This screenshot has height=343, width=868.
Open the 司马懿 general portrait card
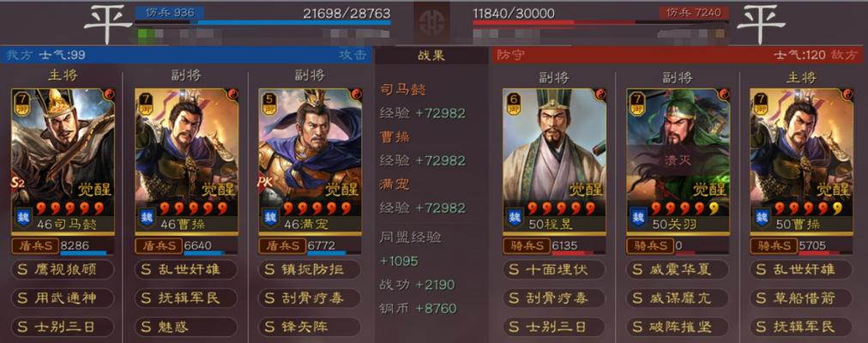point(63,159)
